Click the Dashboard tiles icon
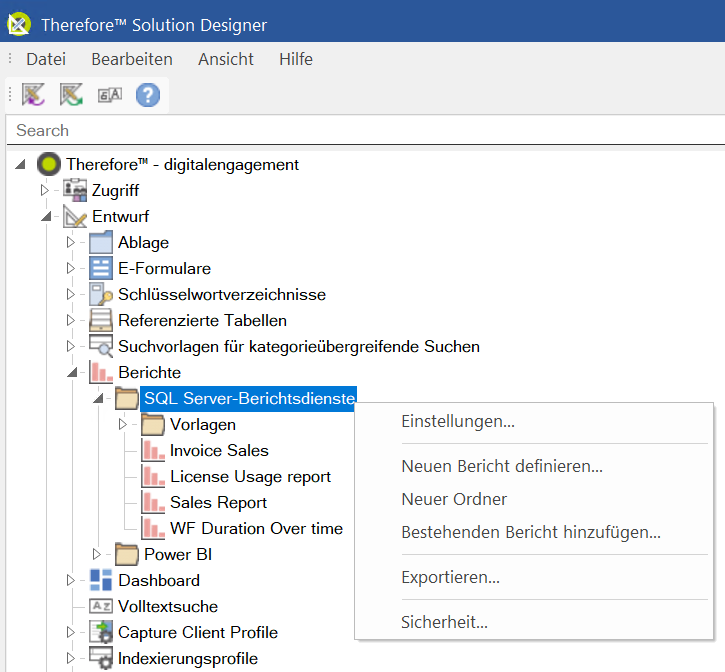 point(101,580)
